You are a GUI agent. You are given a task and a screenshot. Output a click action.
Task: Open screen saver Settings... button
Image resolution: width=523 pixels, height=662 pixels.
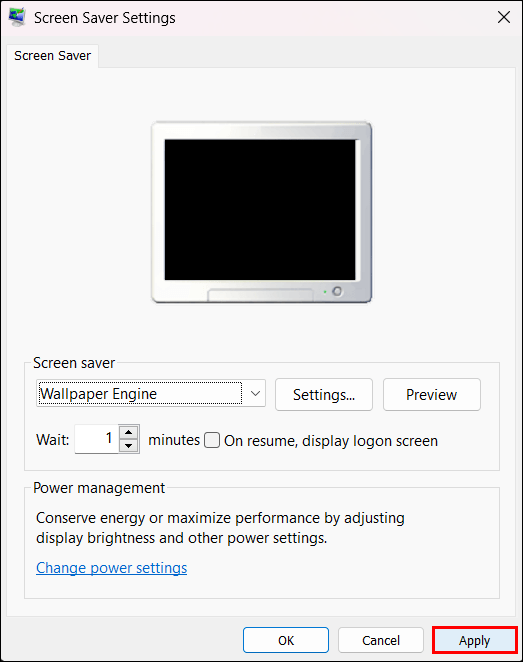[x=324, y=395]
